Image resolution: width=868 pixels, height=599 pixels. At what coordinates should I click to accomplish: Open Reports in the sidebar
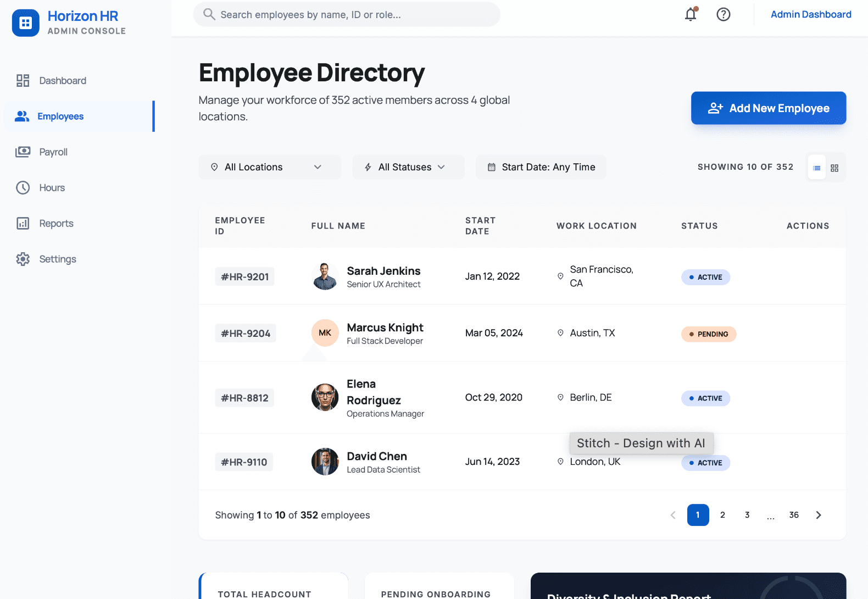pyautogui.click(x=80, y=224)
